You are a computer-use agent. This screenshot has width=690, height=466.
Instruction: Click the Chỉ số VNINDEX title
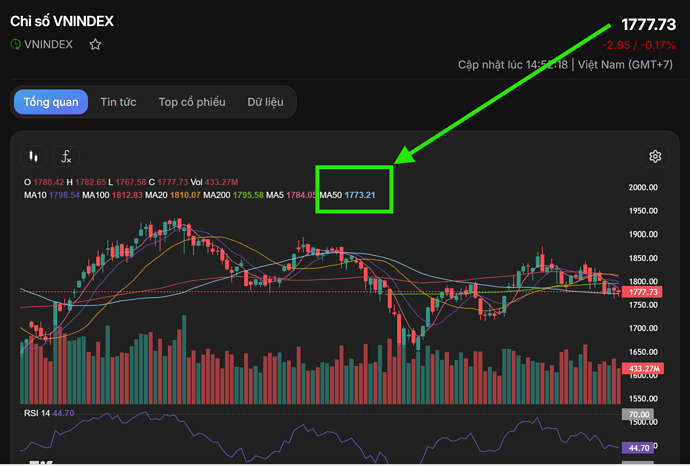62,21
